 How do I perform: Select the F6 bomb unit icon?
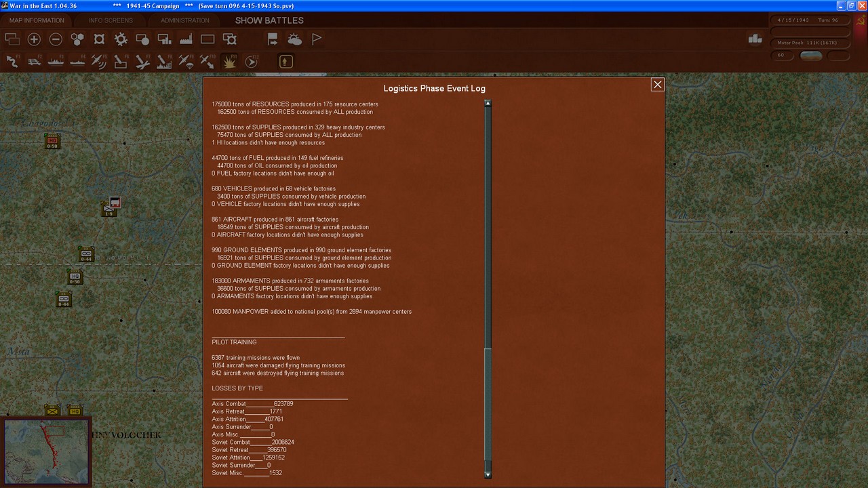[x=121, y=62]
